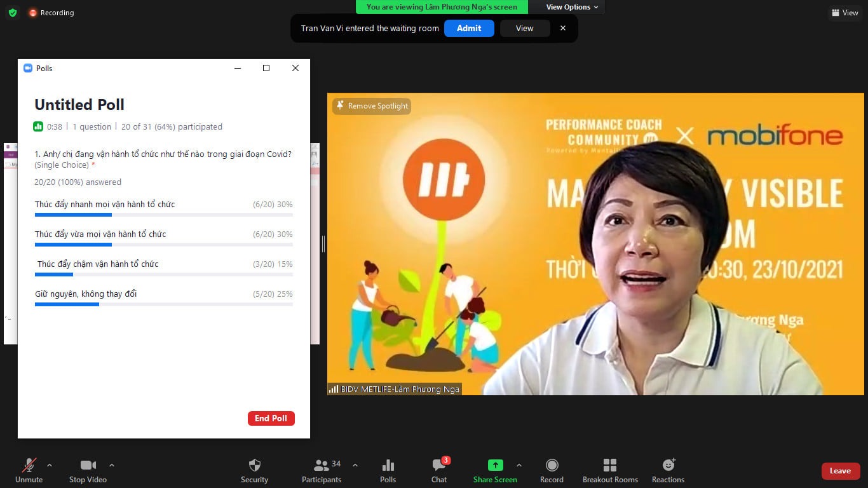868x488 pixels.
Task: Start recording with the Record icon
Action: 552,465
